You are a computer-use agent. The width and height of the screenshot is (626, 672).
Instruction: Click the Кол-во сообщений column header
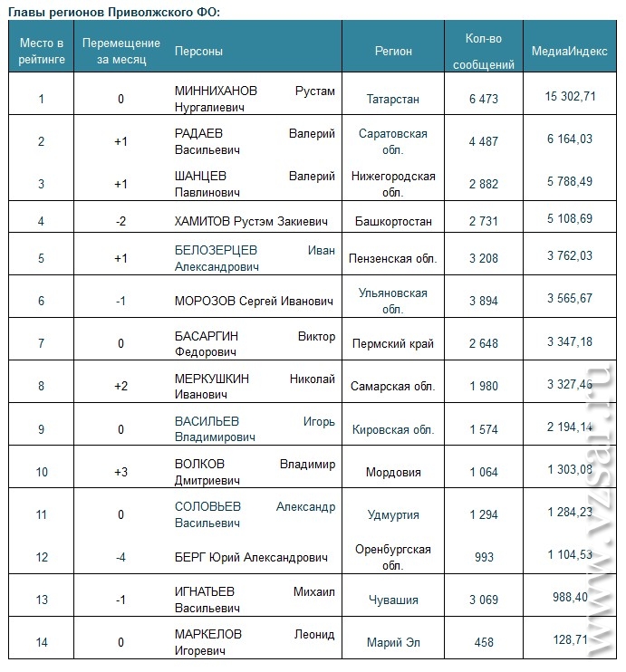[484, 52]
